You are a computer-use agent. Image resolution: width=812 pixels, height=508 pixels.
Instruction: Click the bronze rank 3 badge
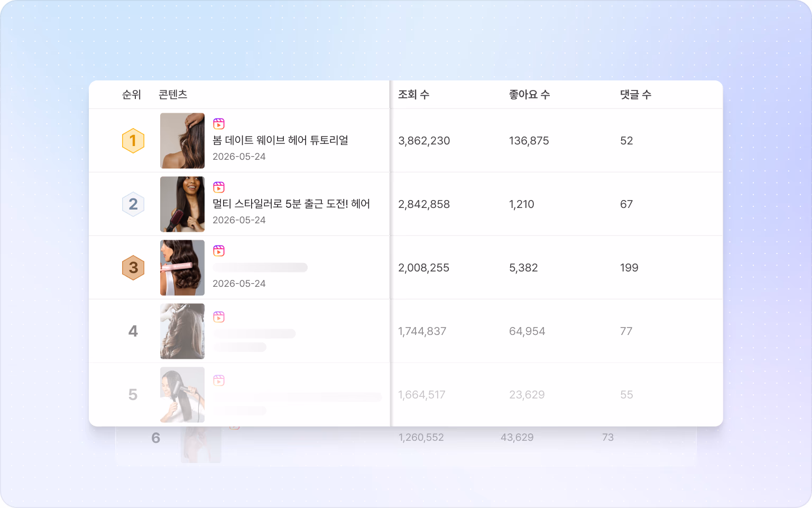point(133,268)
